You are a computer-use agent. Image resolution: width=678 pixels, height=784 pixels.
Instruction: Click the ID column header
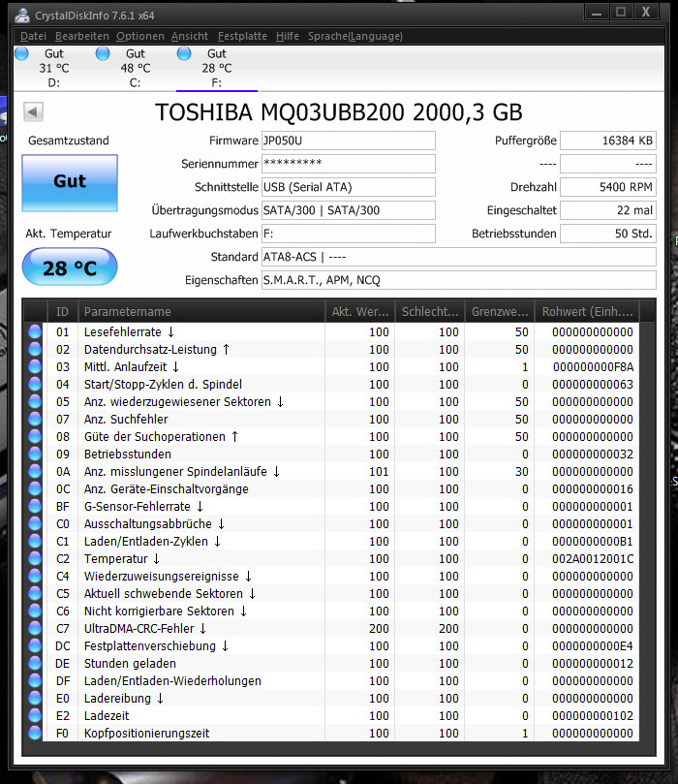click(62, 311)
